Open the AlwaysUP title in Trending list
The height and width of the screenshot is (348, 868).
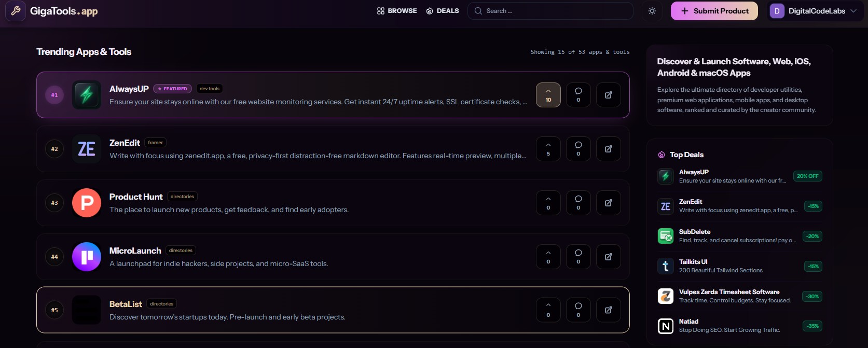129,89
